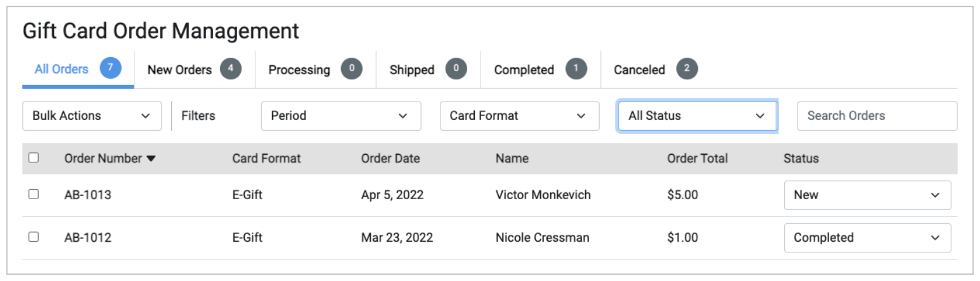
Task: Expand the All Status filter dropdown
Action: click(697, 116)
